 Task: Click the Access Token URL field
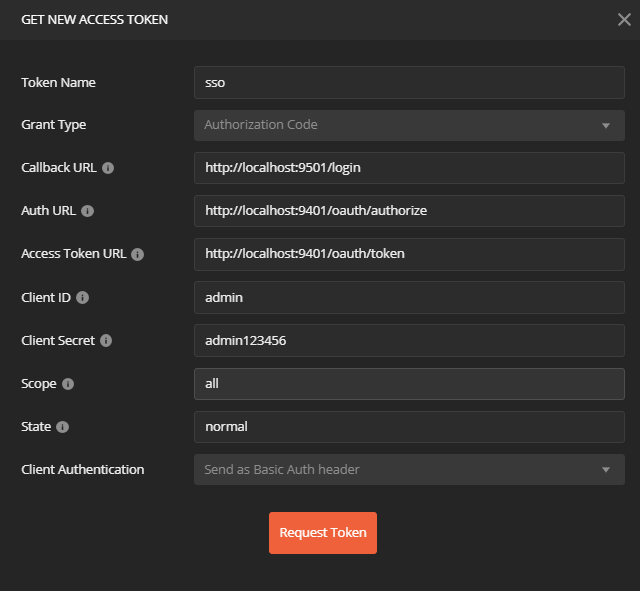(x=408, y=254)
